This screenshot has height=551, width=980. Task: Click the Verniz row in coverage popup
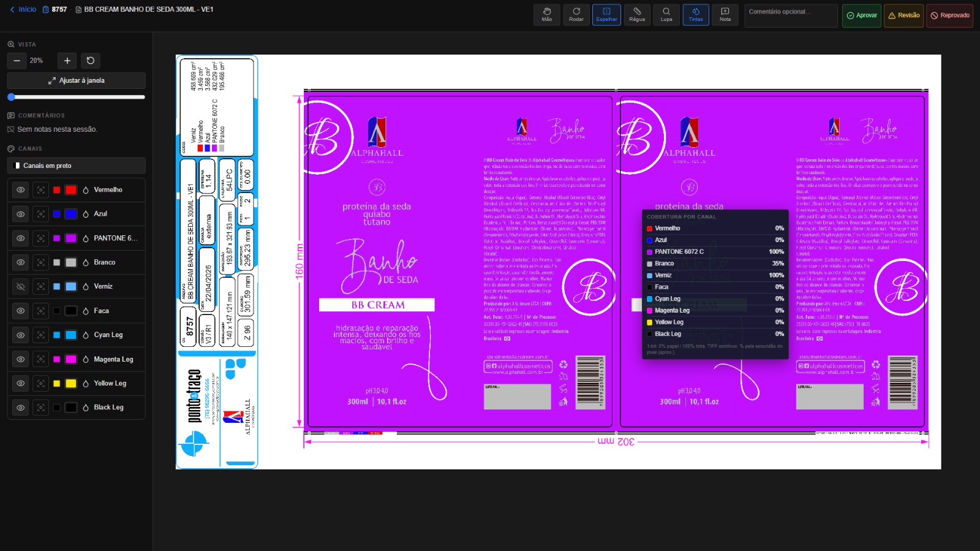coord(715,275)
